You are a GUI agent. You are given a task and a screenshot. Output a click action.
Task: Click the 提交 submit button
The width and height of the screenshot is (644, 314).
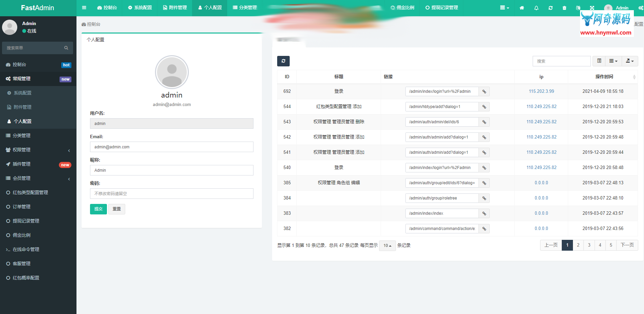(x=98, y=209)
